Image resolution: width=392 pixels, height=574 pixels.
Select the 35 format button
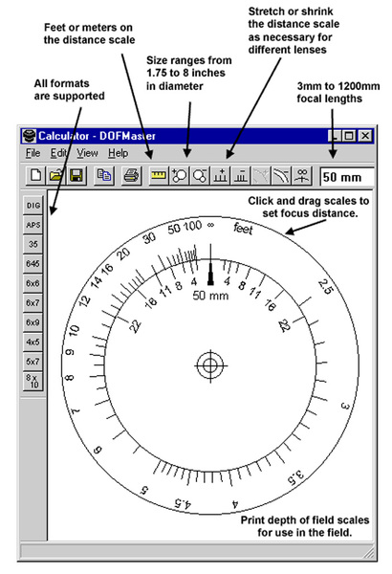[x=33, y=244]
